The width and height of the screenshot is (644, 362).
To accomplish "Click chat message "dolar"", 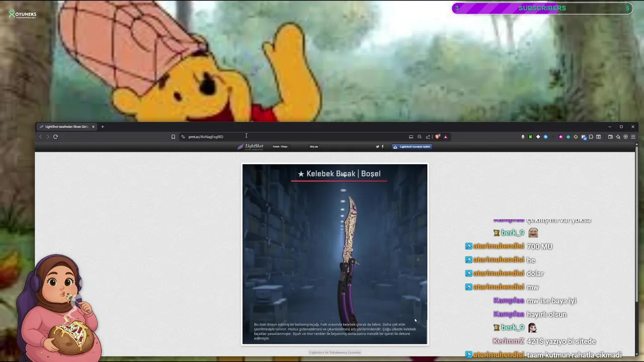I will pyautogui.click(x=535, y=274).
